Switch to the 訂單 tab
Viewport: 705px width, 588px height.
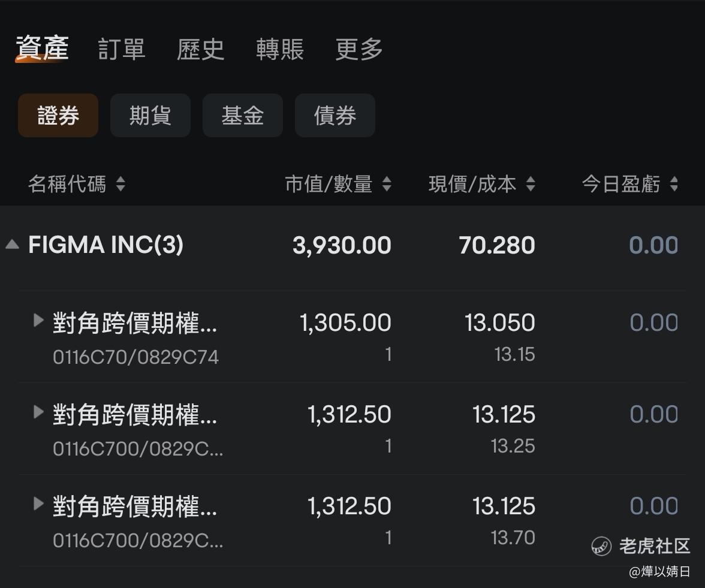point(121,49)
